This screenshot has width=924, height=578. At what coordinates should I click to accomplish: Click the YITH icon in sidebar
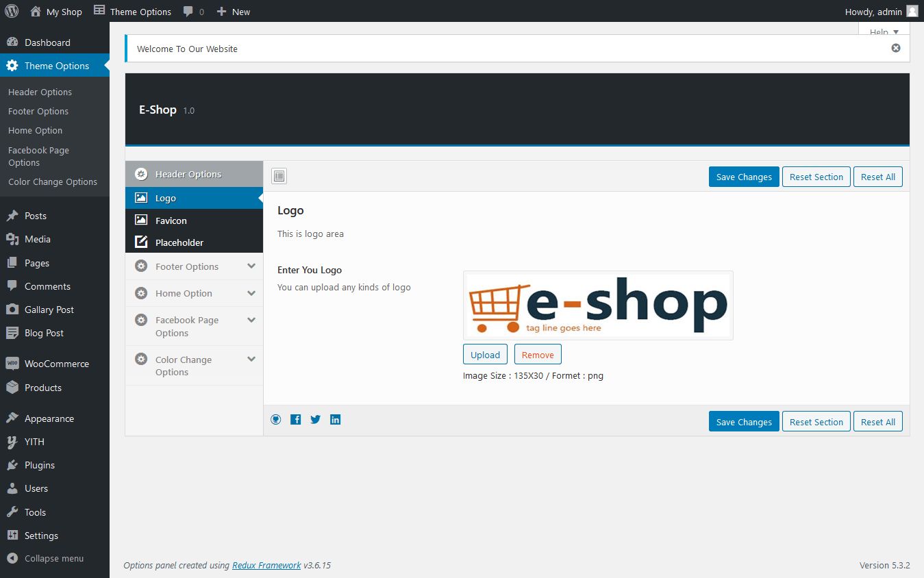coord(12,442)
